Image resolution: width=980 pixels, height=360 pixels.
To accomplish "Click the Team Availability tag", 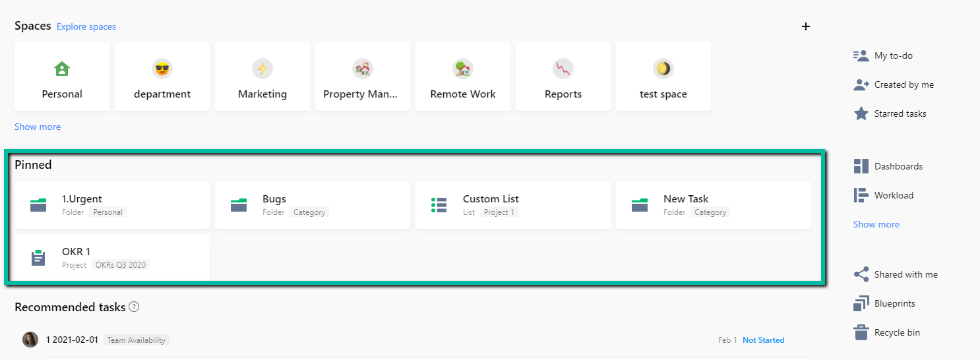I will click(x=137, y=340).
